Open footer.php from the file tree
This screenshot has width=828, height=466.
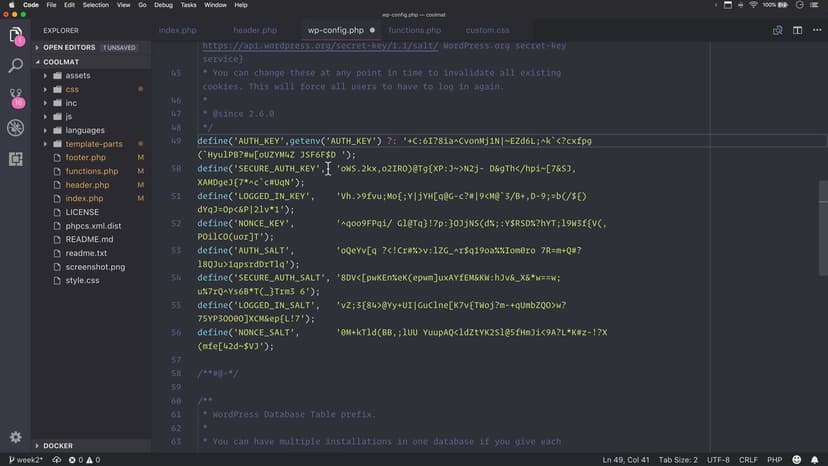tap(85, 158)
